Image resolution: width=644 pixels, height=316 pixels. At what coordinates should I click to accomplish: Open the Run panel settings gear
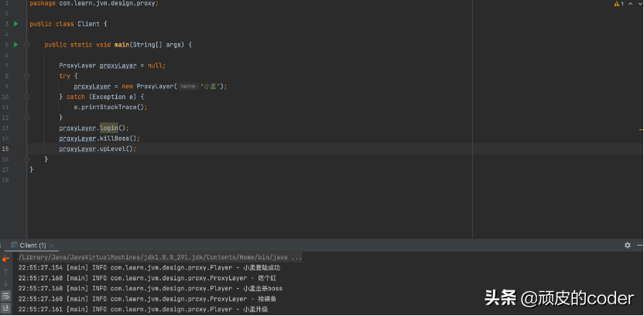pos(627,246)
